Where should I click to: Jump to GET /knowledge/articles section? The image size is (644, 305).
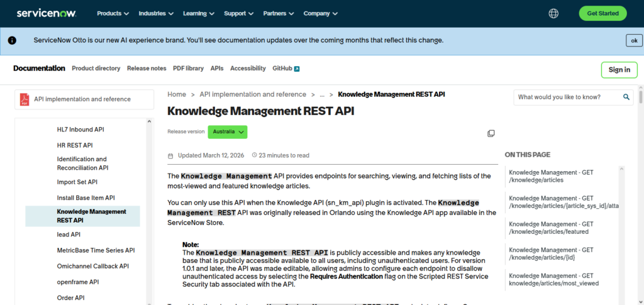coord(551,176)
